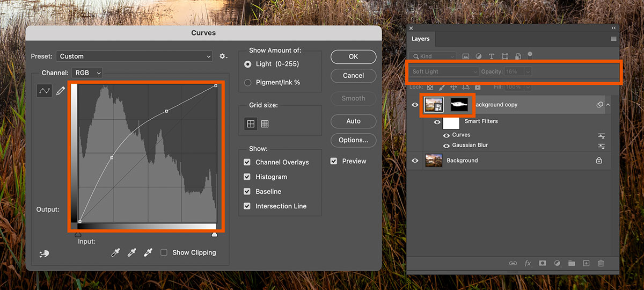Select the curve point editing tool

pos(44,91)
